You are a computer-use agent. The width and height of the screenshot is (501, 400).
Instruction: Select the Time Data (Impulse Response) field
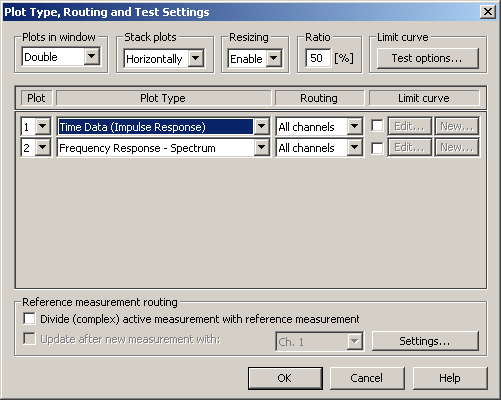[x=155, y=127]
